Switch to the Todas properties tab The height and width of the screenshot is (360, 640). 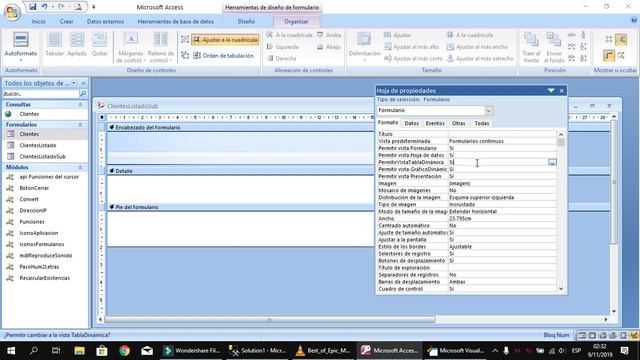(x=482, y=123)
